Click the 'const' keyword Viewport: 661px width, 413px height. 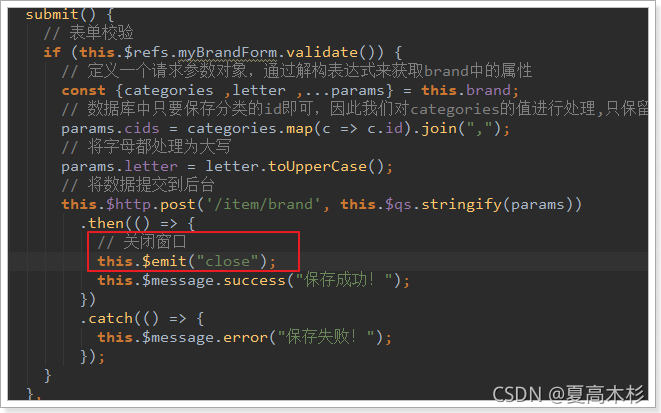point(83,91)
